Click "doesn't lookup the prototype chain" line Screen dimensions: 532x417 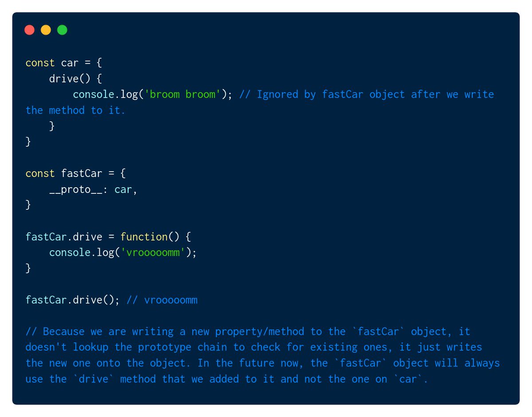point(254,347)
